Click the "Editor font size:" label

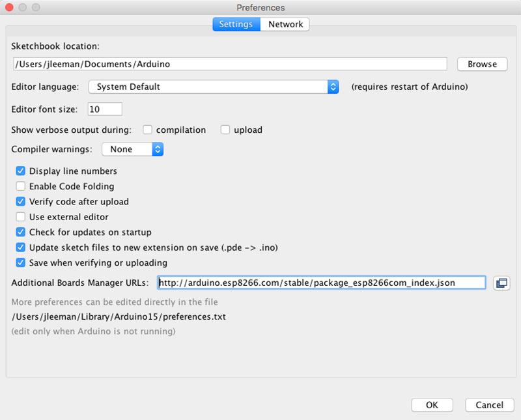[44, 109]
